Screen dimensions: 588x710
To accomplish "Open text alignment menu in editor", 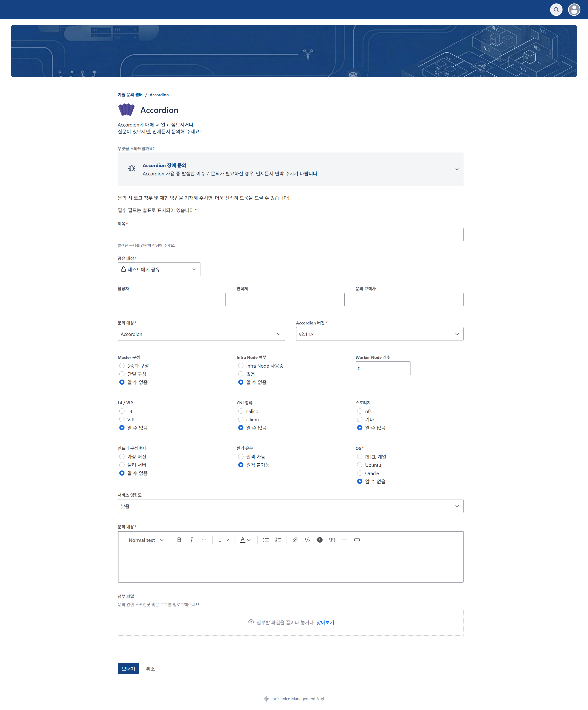I will pyautogui.click(x=223, y=540).
